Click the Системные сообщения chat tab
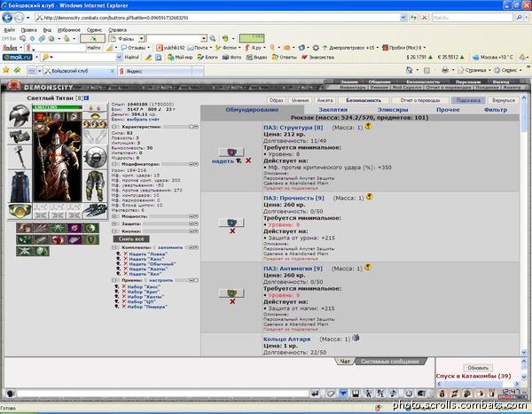The image size is (532, 414). pos(389,362)
